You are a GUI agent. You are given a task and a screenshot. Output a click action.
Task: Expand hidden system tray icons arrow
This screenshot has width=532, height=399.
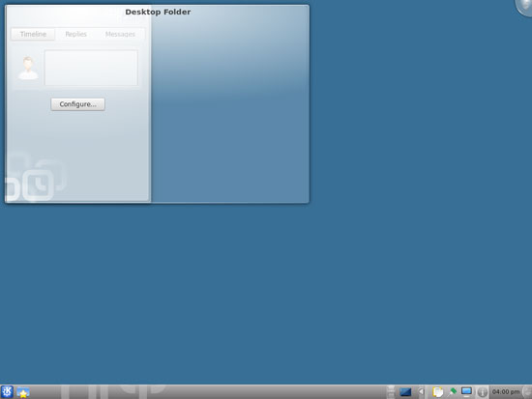tap(421, 392)
